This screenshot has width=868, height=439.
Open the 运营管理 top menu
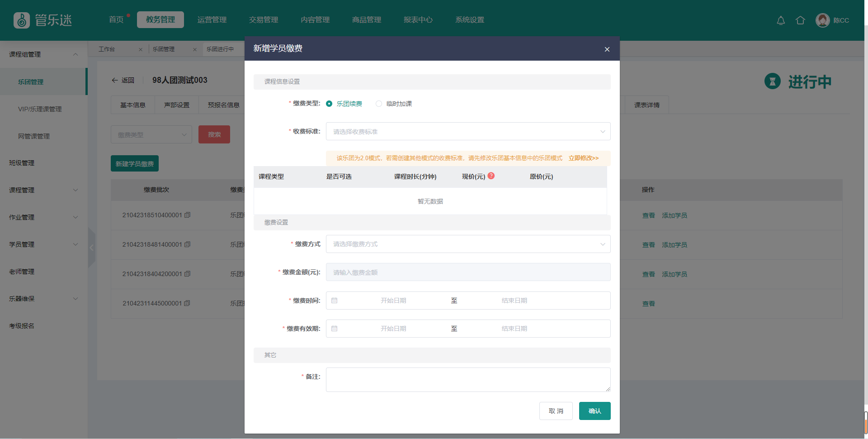tap(212, 20)
